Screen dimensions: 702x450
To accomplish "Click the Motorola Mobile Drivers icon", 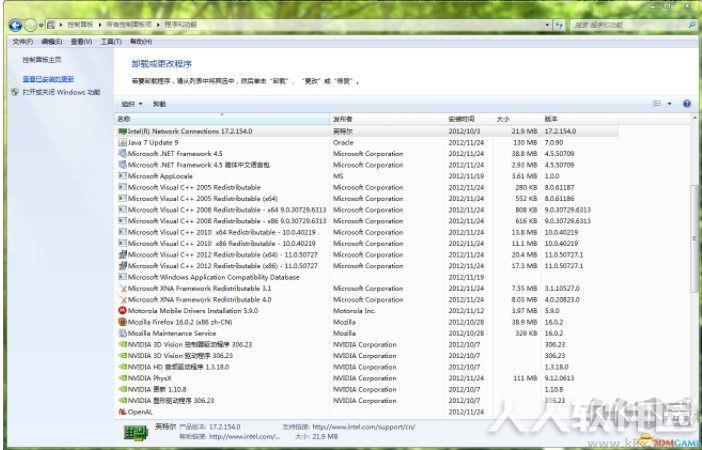I will (122, 310).
